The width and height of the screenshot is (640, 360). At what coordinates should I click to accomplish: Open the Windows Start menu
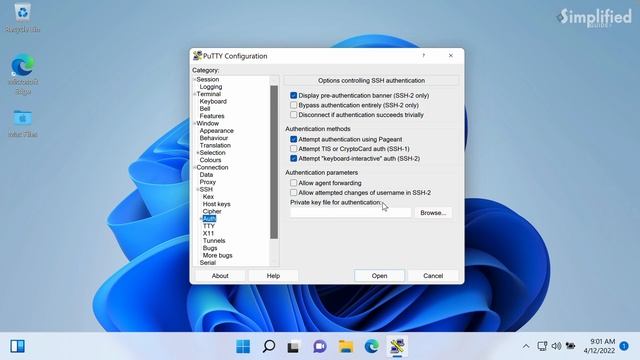(243, 347)
